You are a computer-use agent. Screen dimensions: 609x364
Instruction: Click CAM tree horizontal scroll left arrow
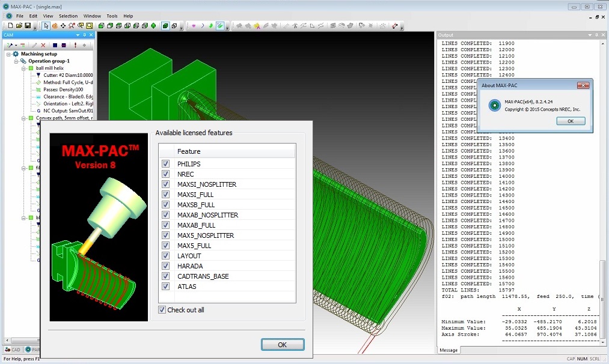(7, 341)
